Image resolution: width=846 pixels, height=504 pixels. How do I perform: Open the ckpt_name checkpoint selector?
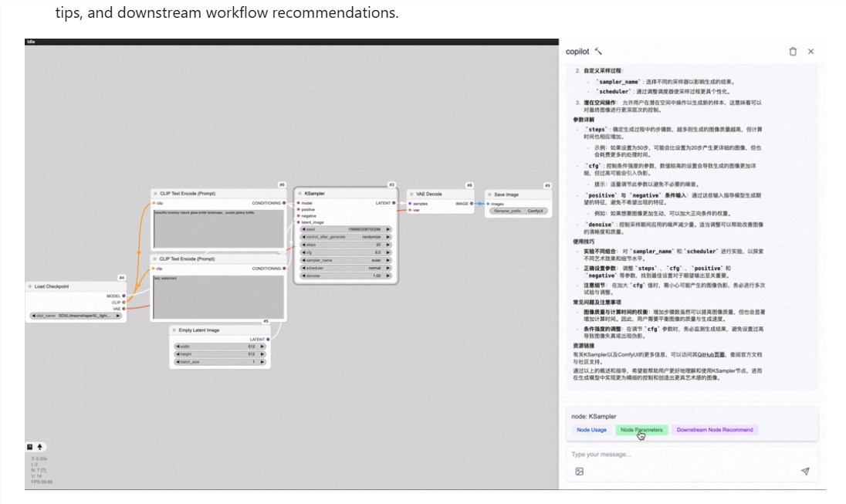(76, 315)
